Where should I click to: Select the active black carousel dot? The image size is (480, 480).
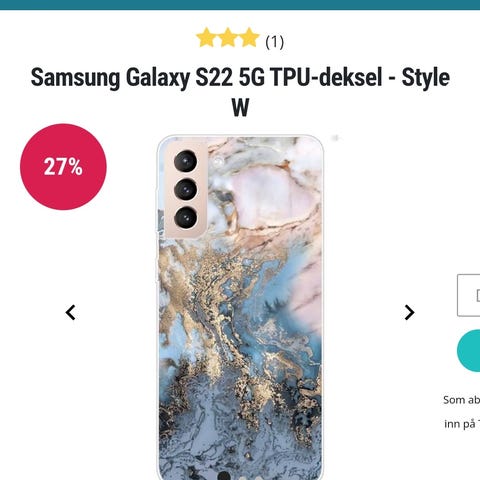coord(224,476)
